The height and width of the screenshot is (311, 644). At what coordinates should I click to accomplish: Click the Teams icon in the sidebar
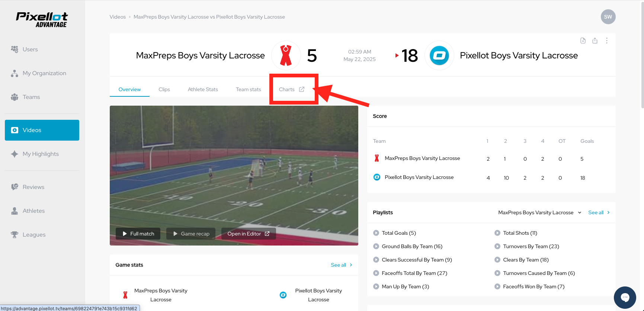(15, 97)
